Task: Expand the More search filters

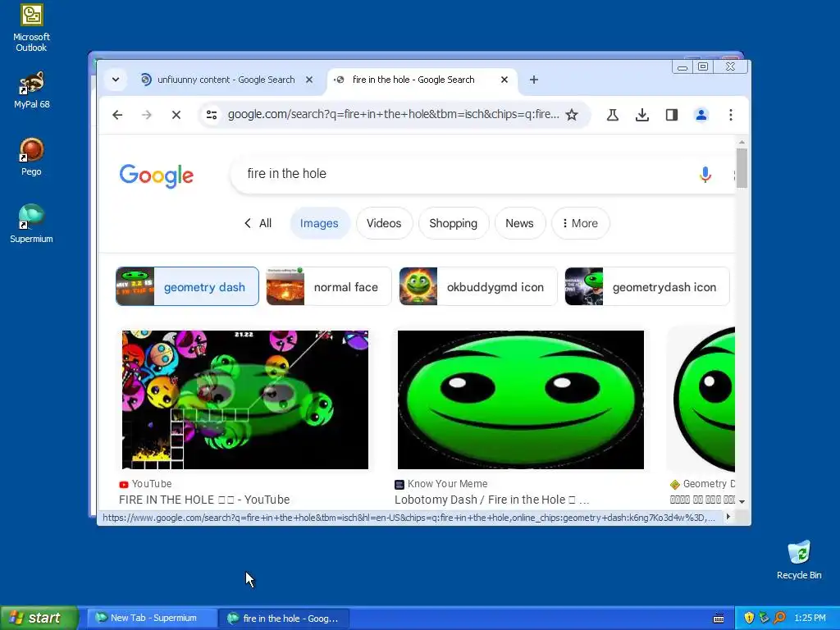Action: (580, 223)
